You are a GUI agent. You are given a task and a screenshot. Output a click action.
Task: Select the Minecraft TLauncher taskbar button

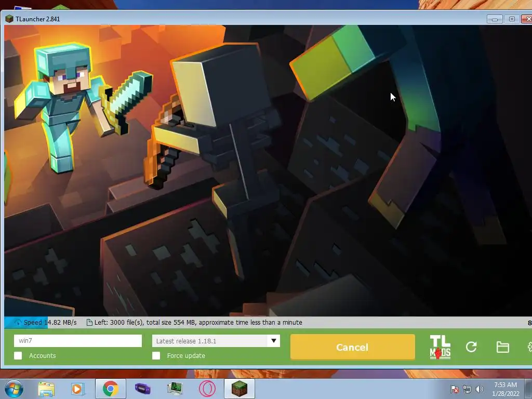pyautogui.click(x=240, y=389)
